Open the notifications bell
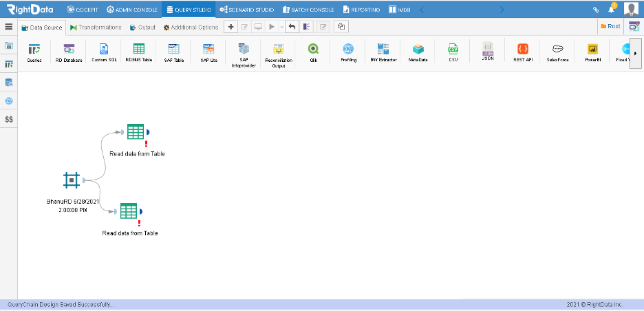 pos(612,10)
